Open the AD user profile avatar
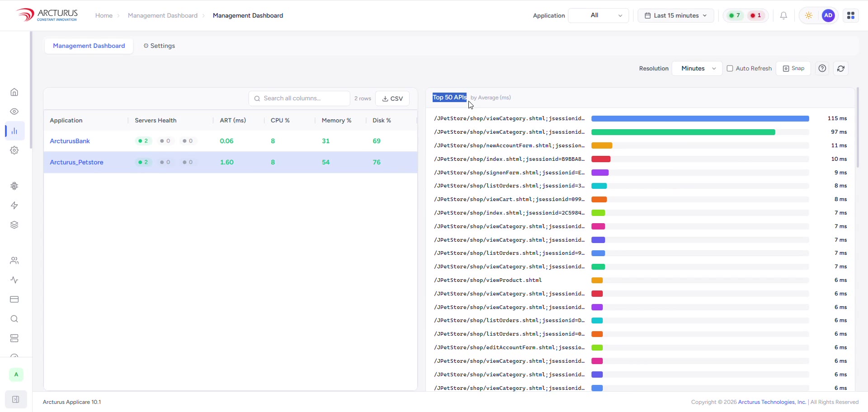This screenshot has width=868, height=412. (x=828, y=15)
